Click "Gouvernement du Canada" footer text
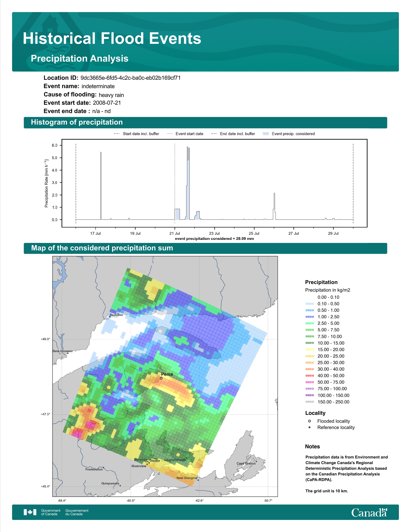 coord(77,512)
